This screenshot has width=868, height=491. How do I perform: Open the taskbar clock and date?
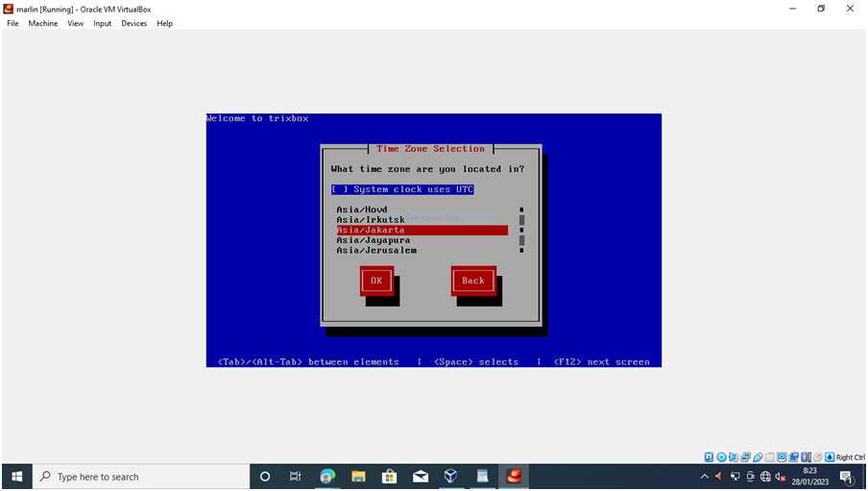pos(809,477)
